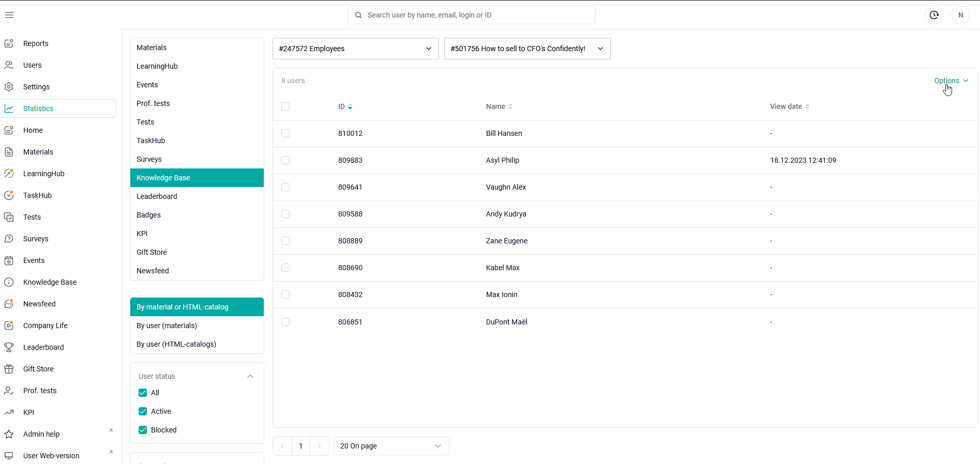Click the Leaderboard trophy icon
This screenshot has height=464, width=980.
click(x=9, y=347)
